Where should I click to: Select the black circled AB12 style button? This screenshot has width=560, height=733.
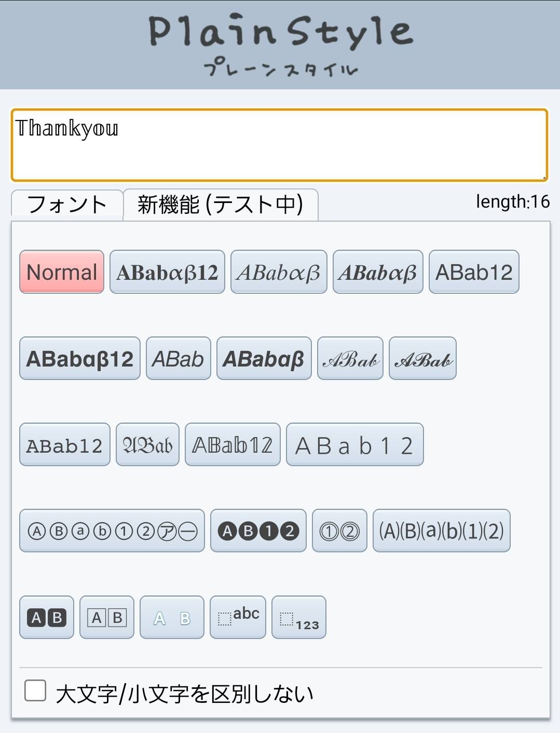pyautogui.click(x=258, y=531)
